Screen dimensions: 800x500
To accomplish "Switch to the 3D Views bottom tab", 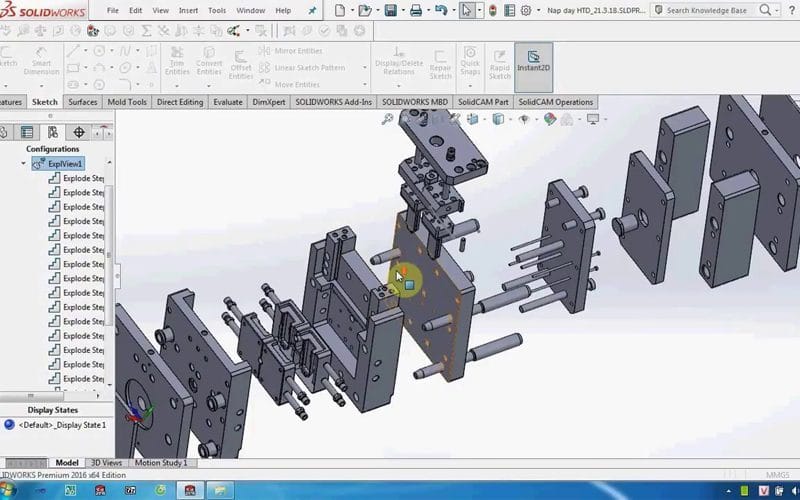I will [x=106, y=463].
